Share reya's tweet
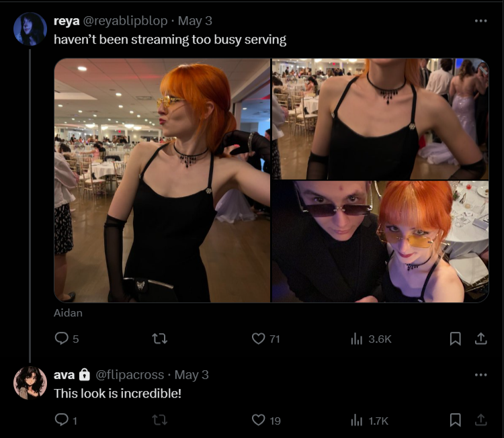The image size is (504, 438). coord(480,339)
